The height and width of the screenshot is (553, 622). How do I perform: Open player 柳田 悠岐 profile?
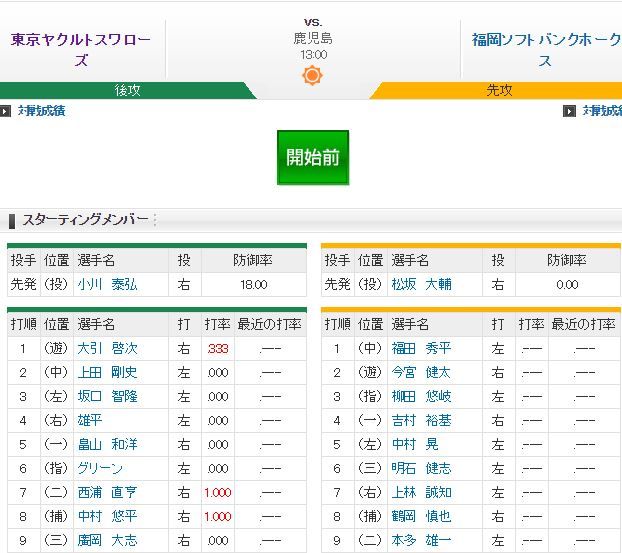[421, 396]
